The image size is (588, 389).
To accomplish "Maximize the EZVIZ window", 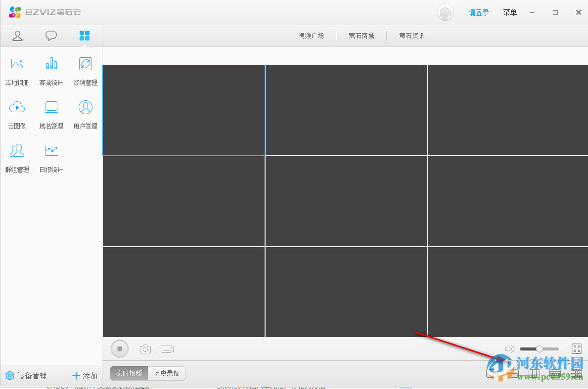I will pos(555,12).
